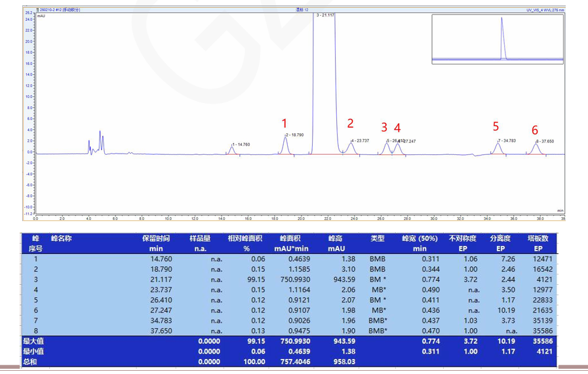Select the peak label 8 - 37.650
The width and height of the screenshot is (588, 374).
(545, 141)
